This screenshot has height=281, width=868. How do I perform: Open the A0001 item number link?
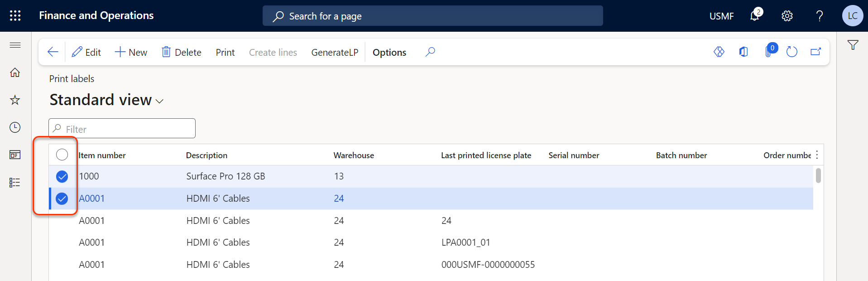pos(92,199)
